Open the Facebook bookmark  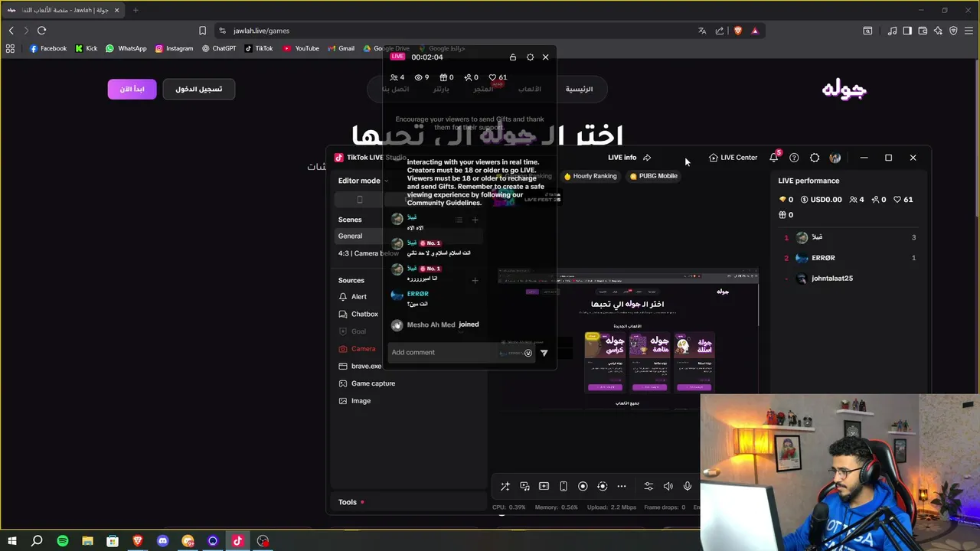(48, 48)
